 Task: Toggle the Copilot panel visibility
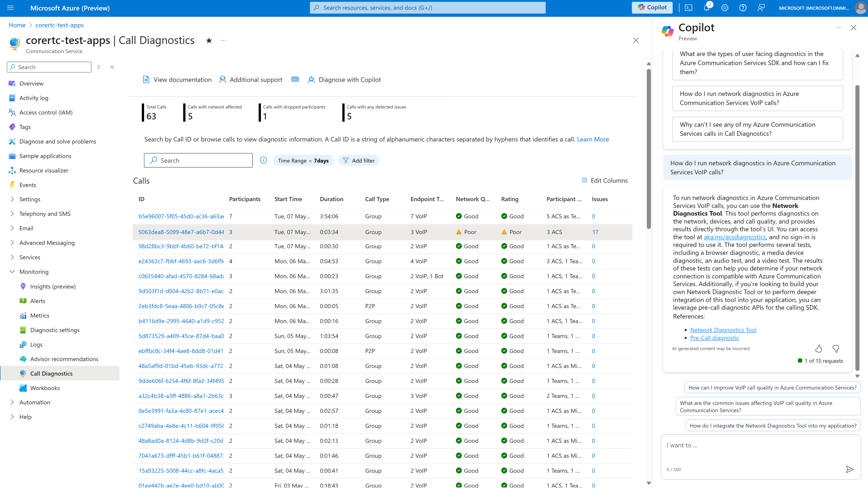652,7
